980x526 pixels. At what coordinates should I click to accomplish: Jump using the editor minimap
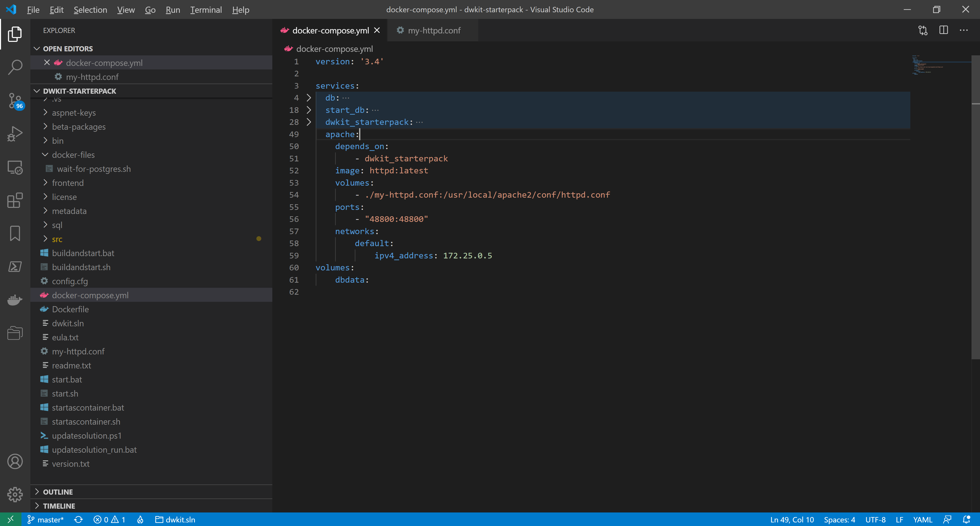click(x=941, y=65)
